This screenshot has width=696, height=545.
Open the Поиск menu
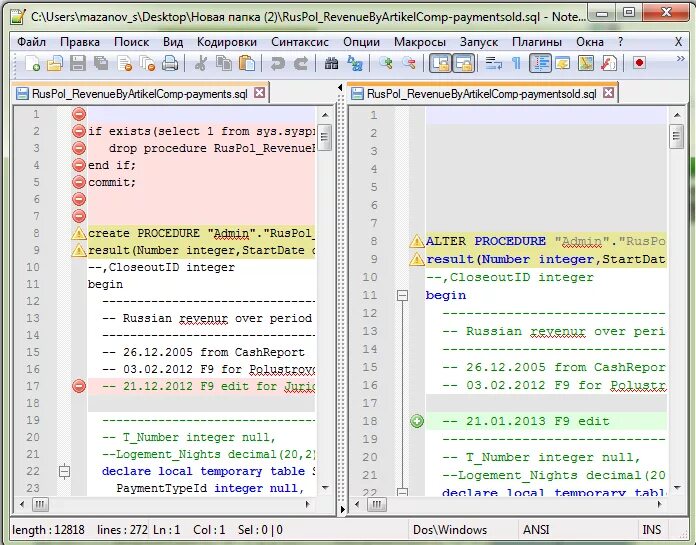pyautogui.click(x=131, y=42)
